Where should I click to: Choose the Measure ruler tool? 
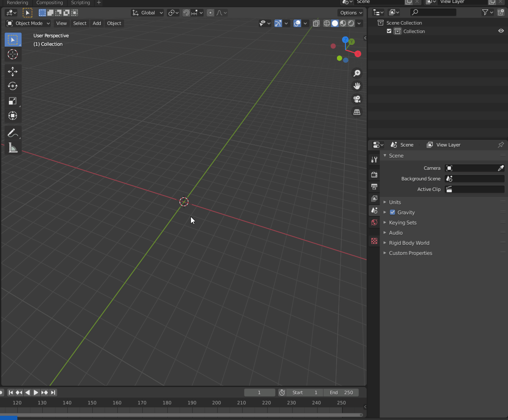13,147
